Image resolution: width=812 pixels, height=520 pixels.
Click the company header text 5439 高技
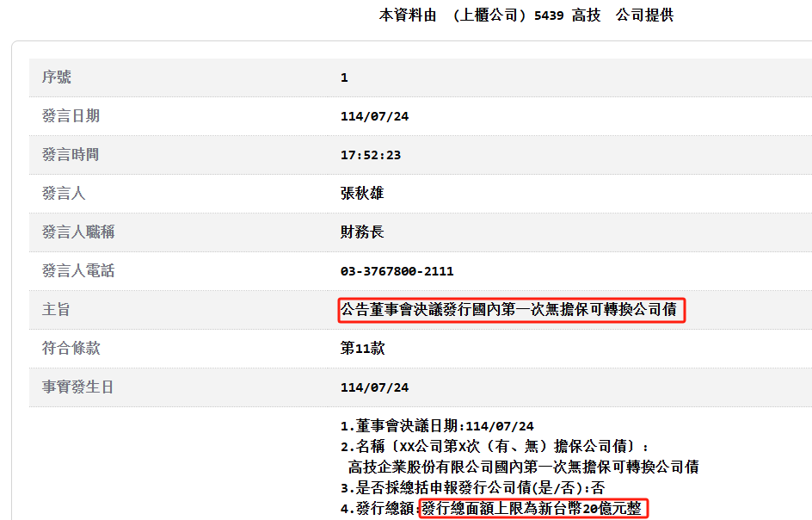click(x=568, y=15)
